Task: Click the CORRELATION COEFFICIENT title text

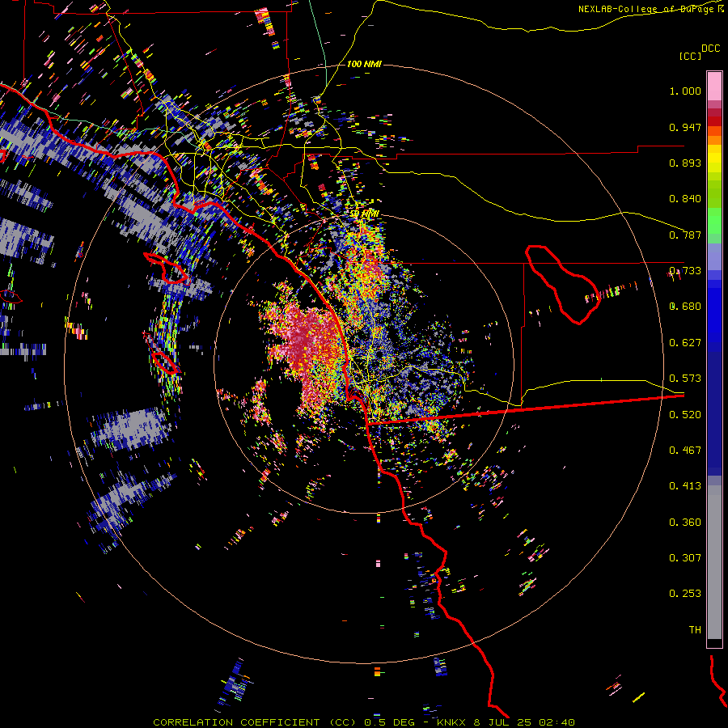Action: [x=236, y=722]
